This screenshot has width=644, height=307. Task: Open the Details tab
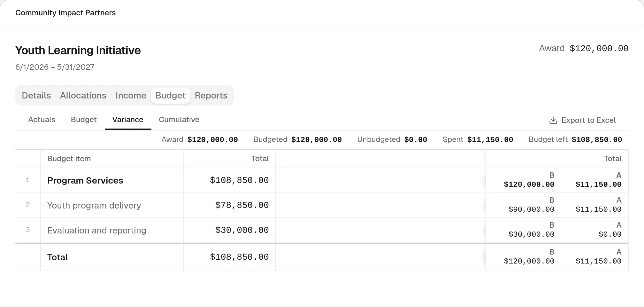click(x=36, y=95)
